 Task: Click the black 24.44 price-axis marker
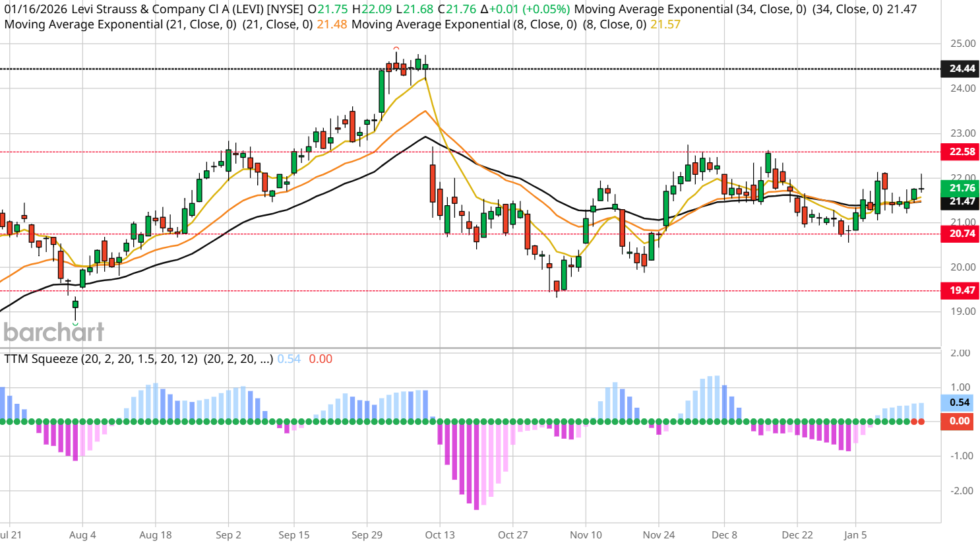[x=960, y=69]
